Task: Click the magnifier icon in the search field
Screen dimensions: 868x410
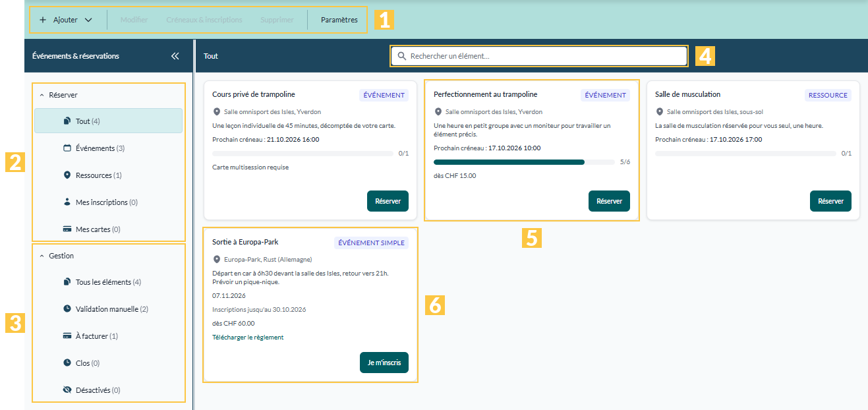Action: pyautogui.click(x=402, y=56)
